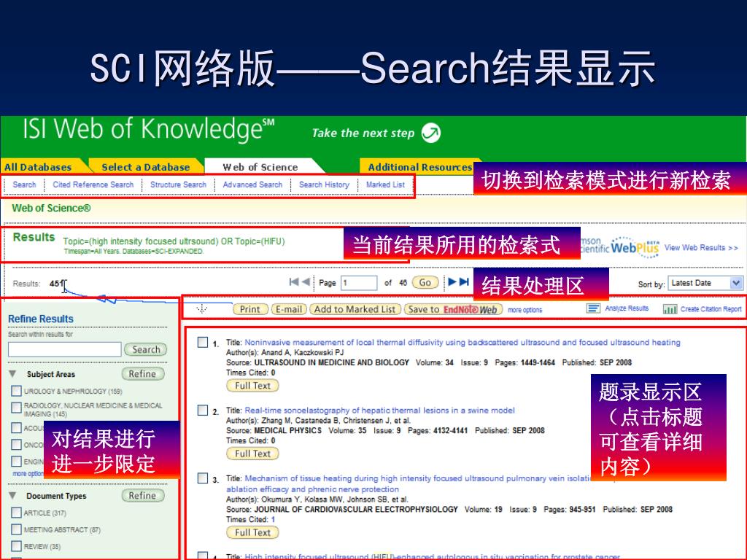Click the Refine Results heading

tap(41, 319)
